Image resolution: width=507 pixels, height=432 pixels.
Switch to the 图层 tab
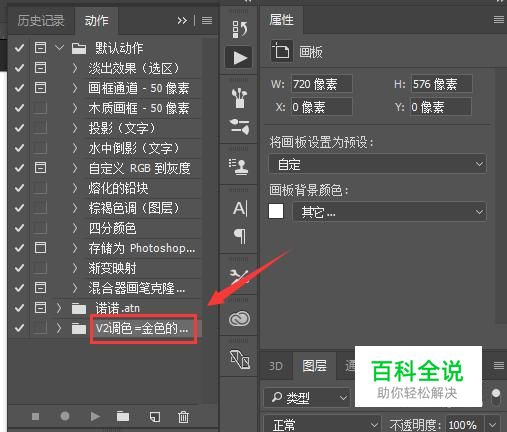[x=314, y=366]
